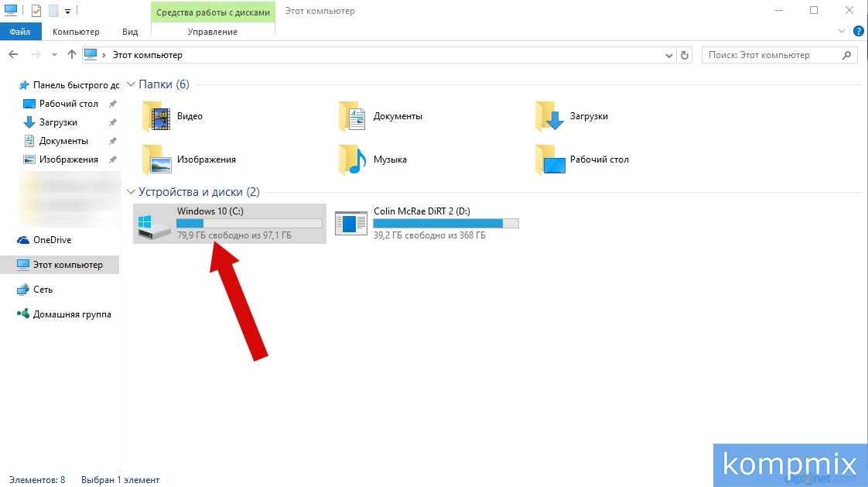The width and height of the screenshot is (868, 487).
Task: Select Этот компьютер in navigation pane
Action: pyautogui.click(x=60, y=265)
